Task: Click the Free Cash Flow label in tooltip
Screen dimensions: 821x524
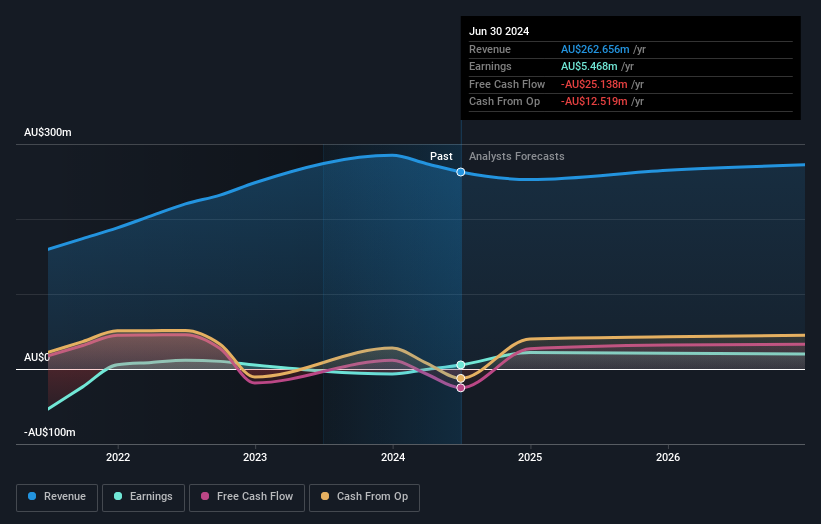Action: 507,84
